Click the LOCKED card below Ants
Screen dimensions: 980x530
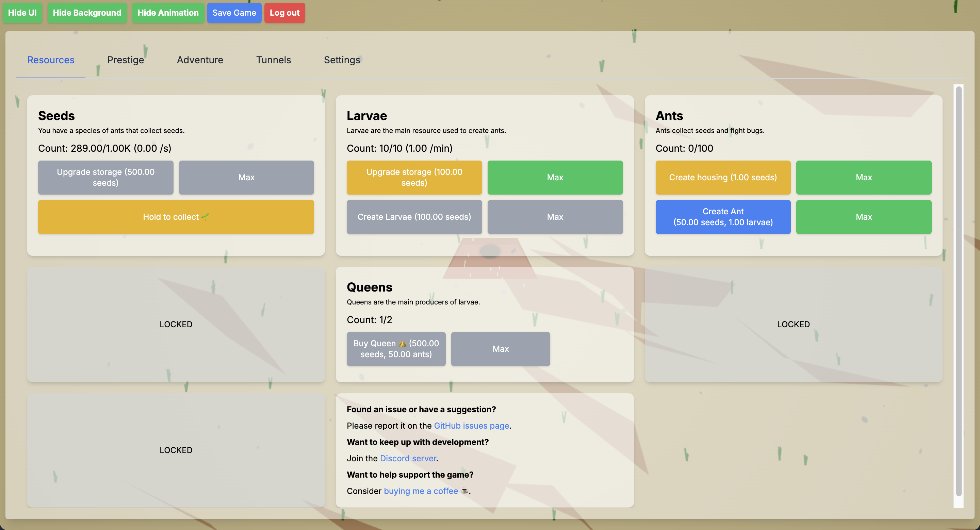pyautogui.click(x=794, y=325)
